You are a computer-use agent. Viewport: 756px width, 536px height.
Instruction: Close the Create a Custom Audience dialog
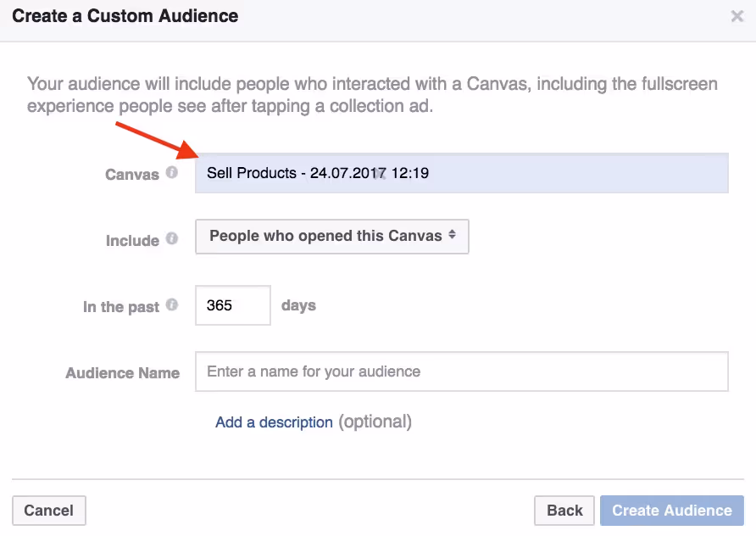click(x=737, y=16)
